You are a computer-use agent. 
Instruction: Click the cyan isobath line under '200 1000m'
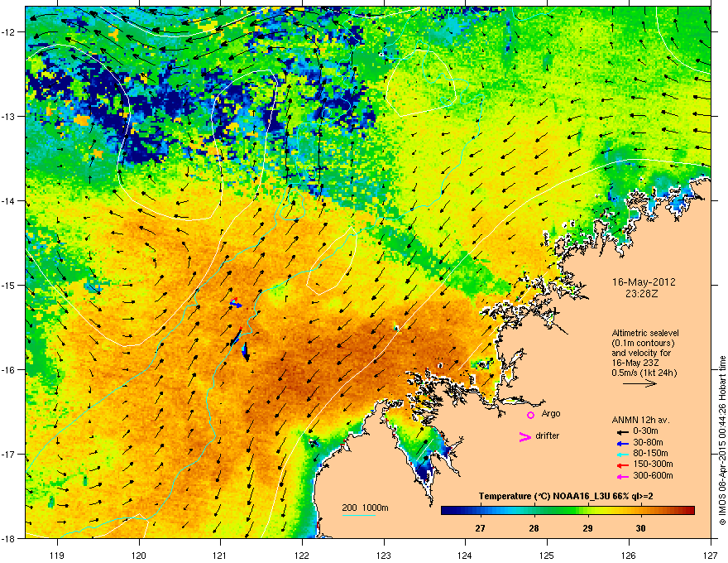359,515
